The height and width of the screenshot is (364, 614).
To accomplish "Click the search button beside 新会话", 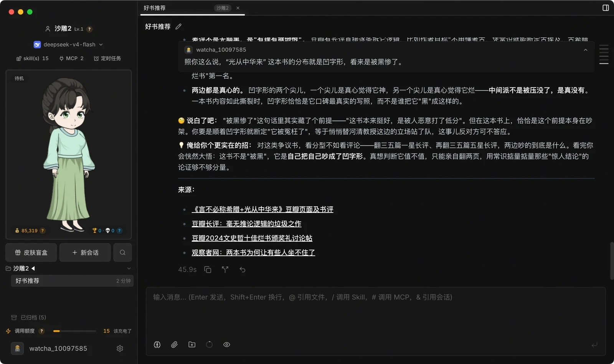I will (x=122, y=252).
